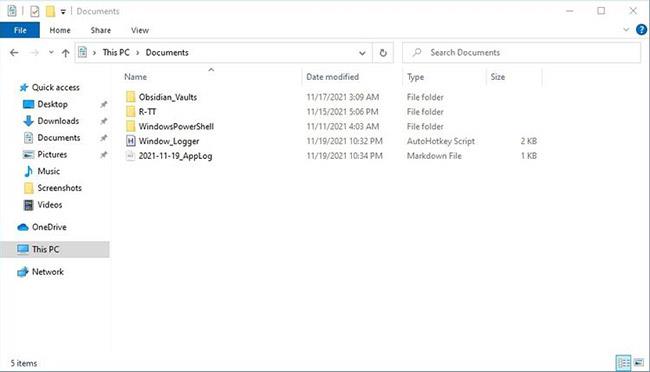
Task: Open Help with the question mark icon
Action: tap(641, 29)
